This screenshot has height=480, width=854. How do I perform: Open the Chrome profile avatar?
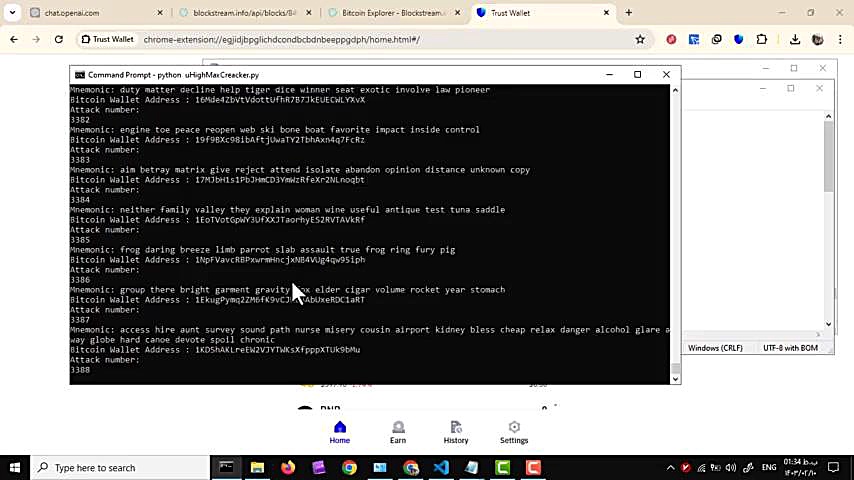[x=818, y=39]
